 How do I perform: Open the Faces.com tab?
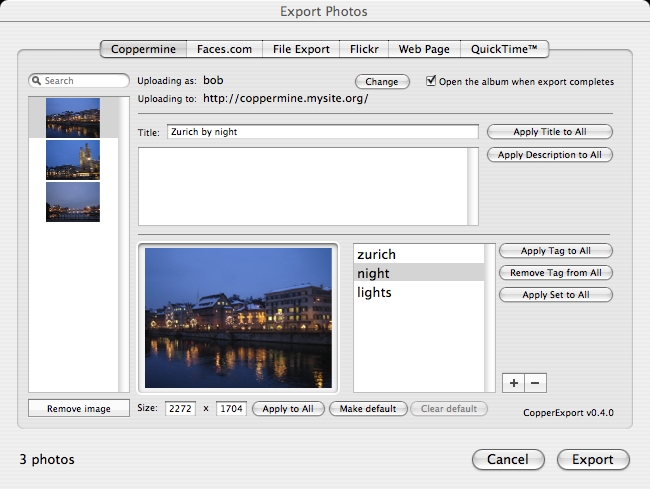point(224,49)
